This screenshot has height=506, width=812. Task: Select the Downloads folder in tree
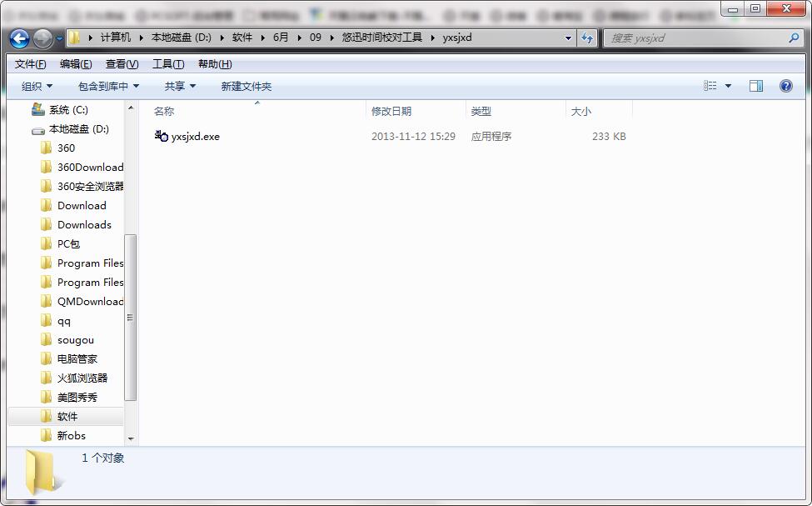(x=84, y=224)
